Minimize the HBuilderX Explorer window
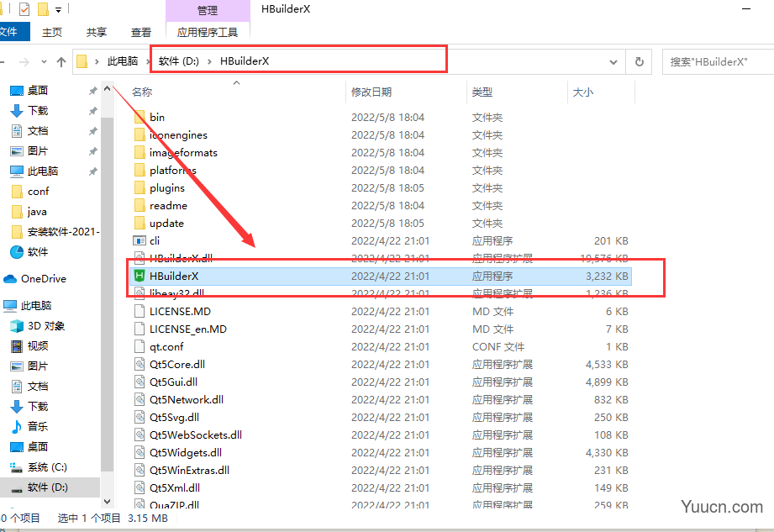 tap(746, 9)
